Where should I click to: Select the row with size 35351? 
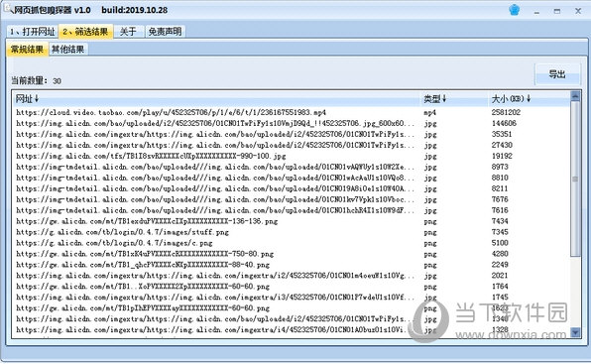pyautogui.click(x=292, y=134)
